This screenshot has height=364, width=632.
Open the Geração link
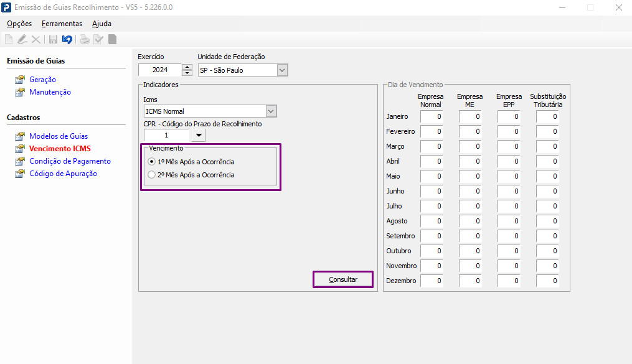click(x=43, y=80)
